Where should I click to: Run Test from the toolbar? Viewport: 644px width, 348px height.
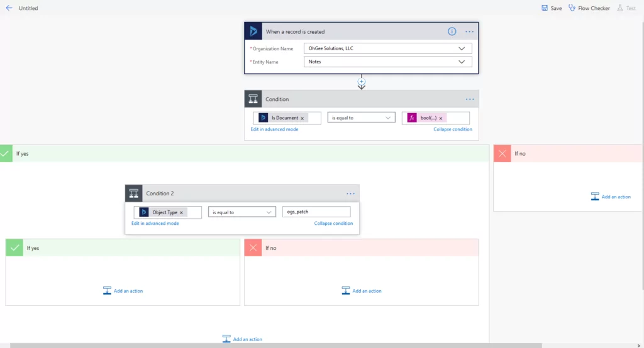(626, 8)
